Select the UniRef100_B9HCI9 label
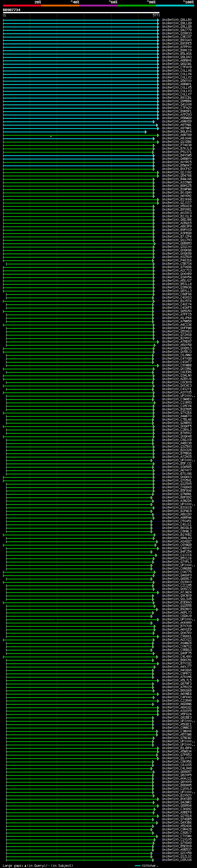Screen dimensions: 197x868 [x=177, y=50]
